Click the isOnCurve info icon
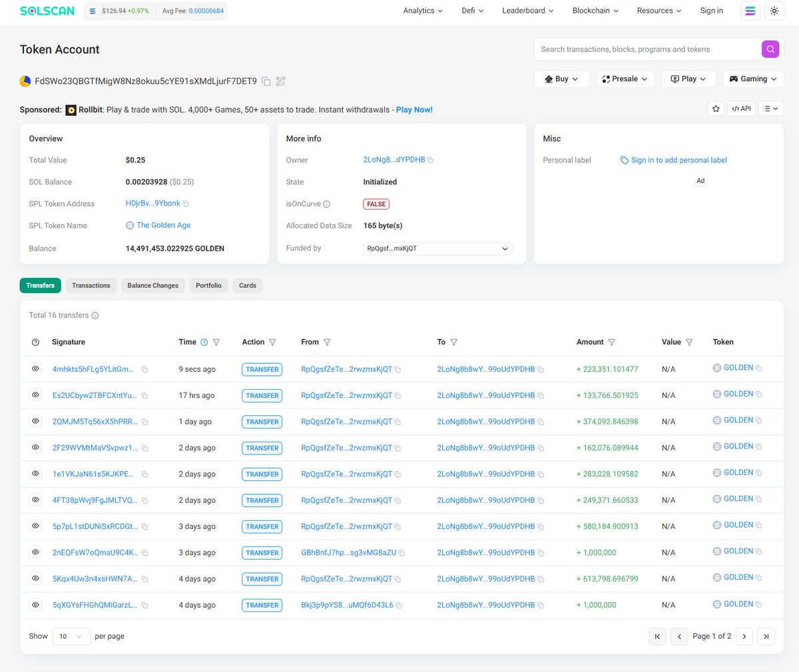Image resolution: width=799 pixels, height=672 pixels. point(326,204)
